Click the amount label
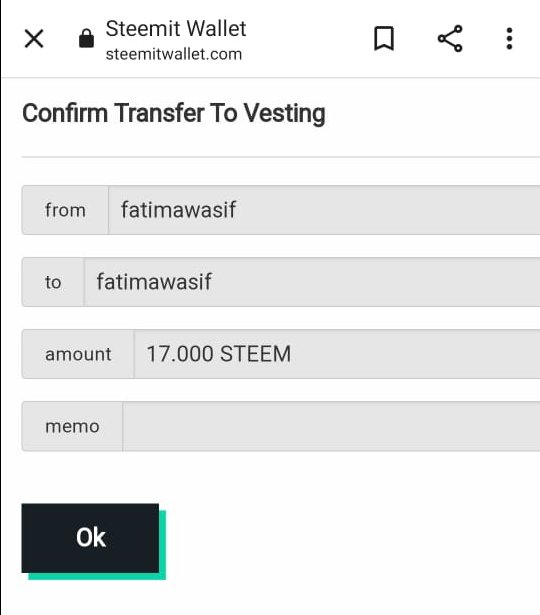Viewport: 540px width, 615px height. point(78,354)
